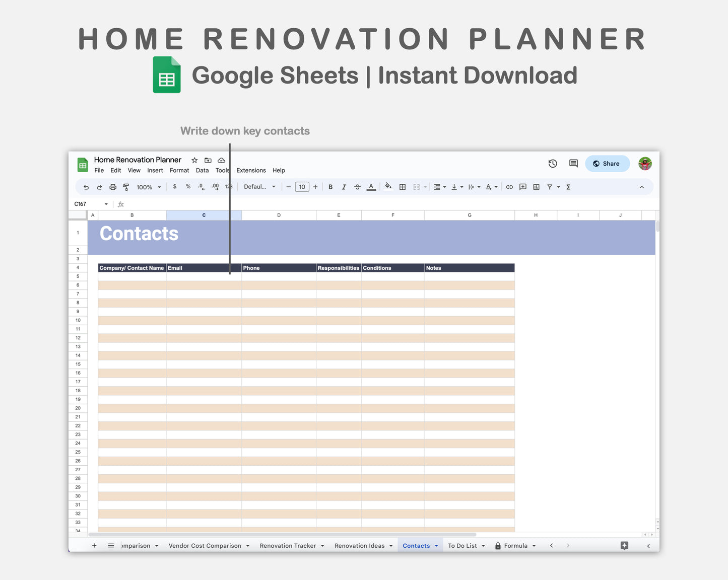Viewport: 728px width, 580px height.
Task: Open horizontal align dropdown
Action: 440,187
